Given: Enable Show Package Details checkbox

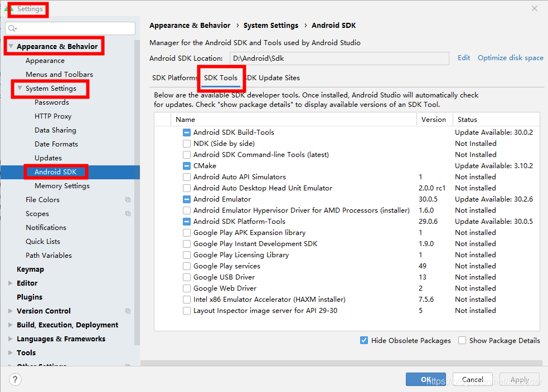Looking at the screenshot, I should pos(462,340).
